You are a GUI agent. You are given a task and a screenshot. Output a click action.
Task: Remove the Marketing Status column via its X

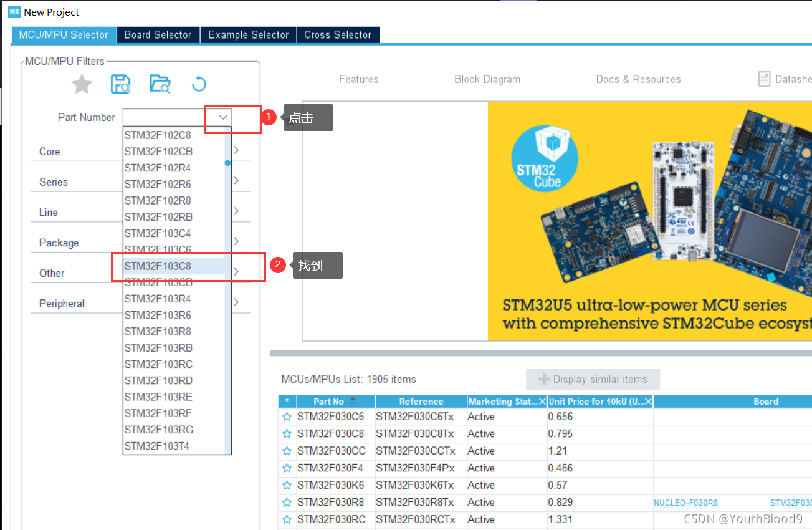tap(542, 402)
